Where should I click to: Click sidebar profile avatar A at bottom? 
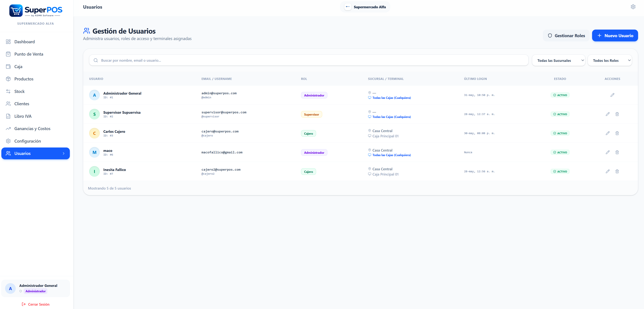click(10, 289)
